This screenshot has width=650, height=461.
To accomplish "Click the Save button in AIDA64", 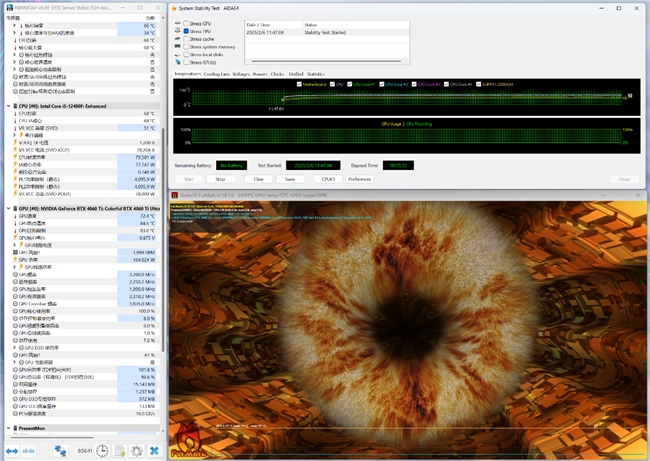I will pyautogui.click(x=290, y=179).
